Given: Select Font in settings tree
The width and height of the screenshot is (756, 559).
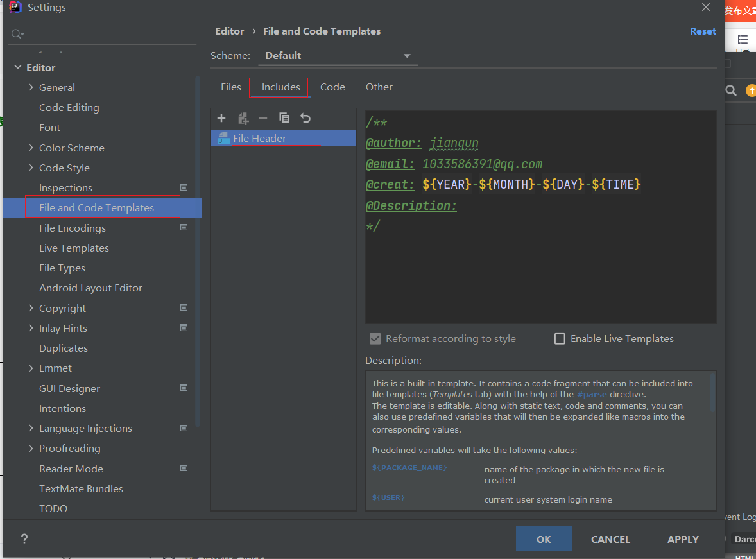Looking at the screenshot, I should tap(49, 127).
